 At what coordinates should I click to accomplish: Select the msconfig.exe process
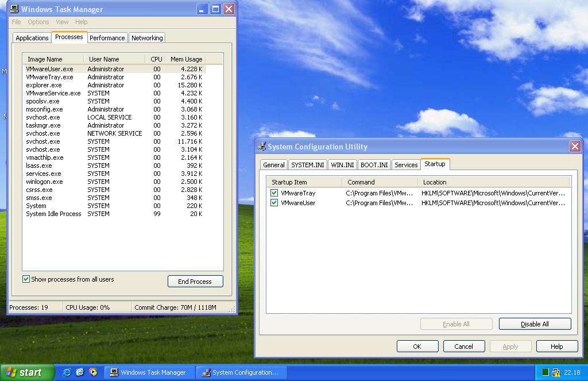(x=115, y=109)
